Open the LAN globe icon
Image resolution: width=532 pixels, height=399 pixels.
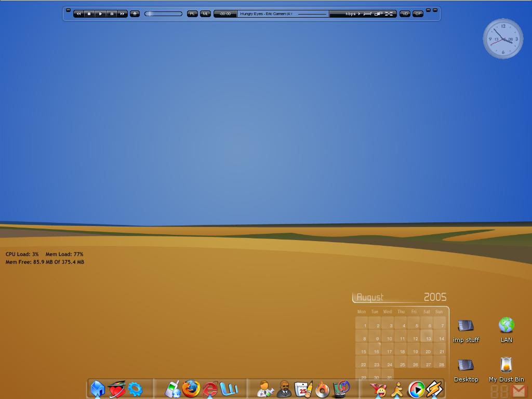point(507,330)
